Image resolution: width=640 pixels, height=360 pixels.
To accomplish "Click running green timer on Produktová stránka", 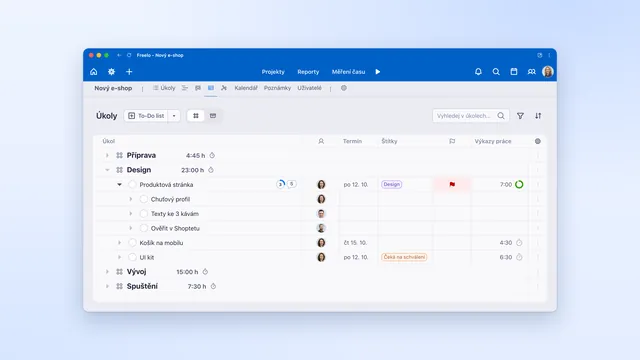I will coord(519,184).
